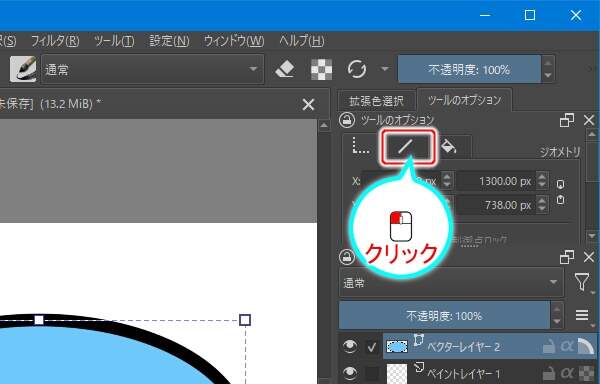Hide ベクターレイヤー 2 with eye icon
The width and height of the screenshot is (600, 384).
[x=350, y=347]
